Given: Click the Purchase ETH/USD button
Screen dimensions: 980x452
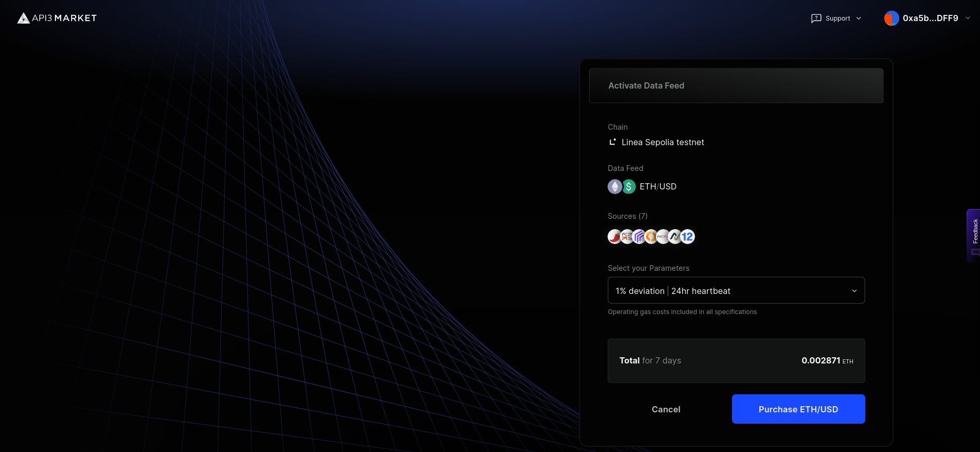Looking at the screenshot, I should coord(798,409).
